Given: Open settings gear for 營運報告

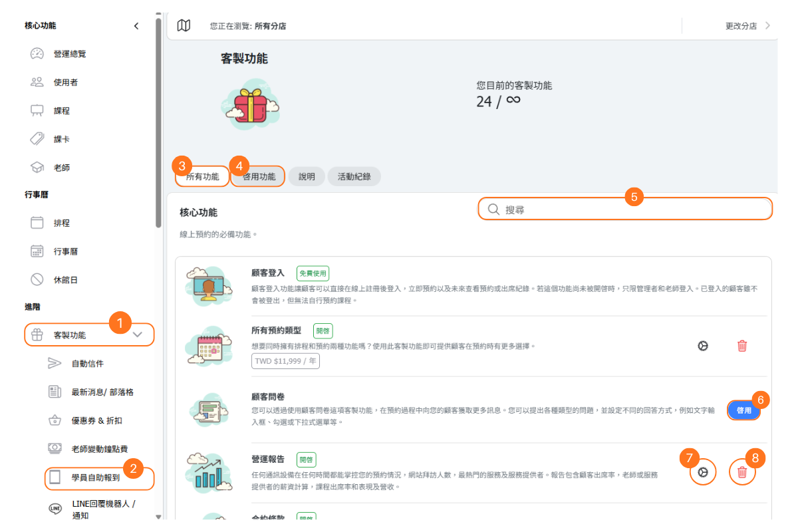Looking at the screenshot, I should click(703, 473).
